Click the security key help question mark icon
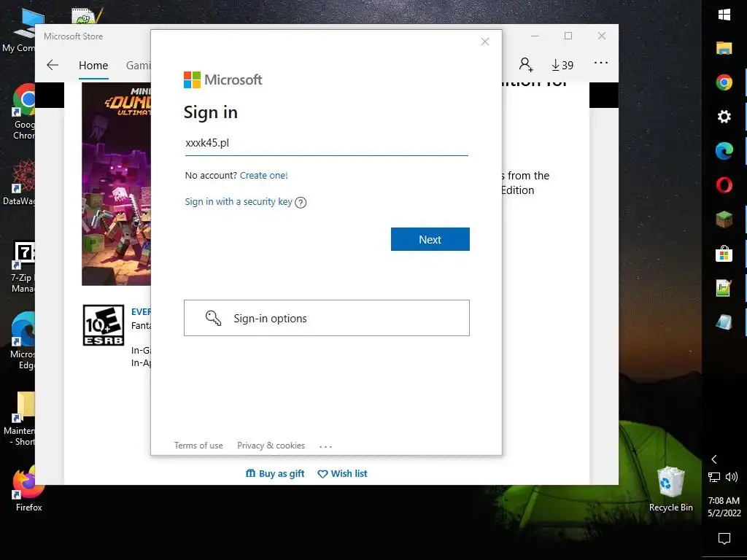The image size is (747, 560). [x=301, y=203]
